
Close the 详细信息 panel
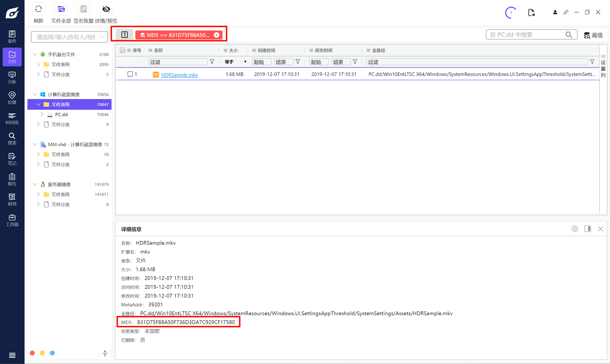point(600,229)
